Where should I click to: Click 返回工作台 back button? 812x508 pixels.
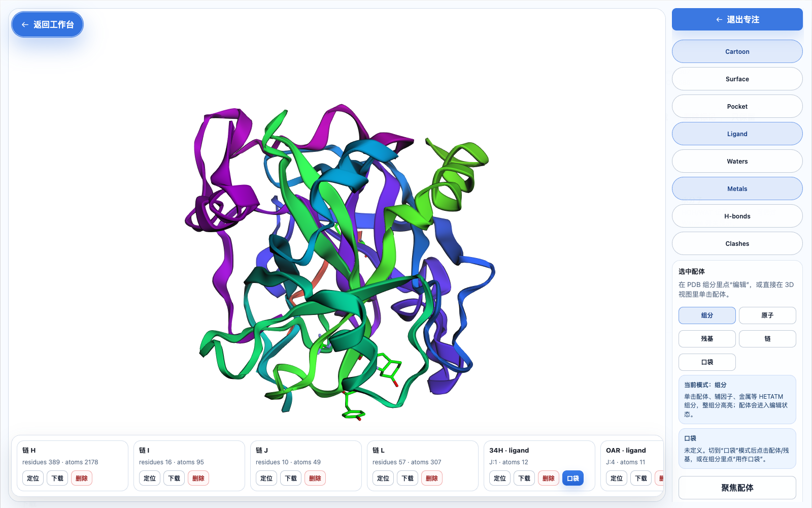point(47,24)
